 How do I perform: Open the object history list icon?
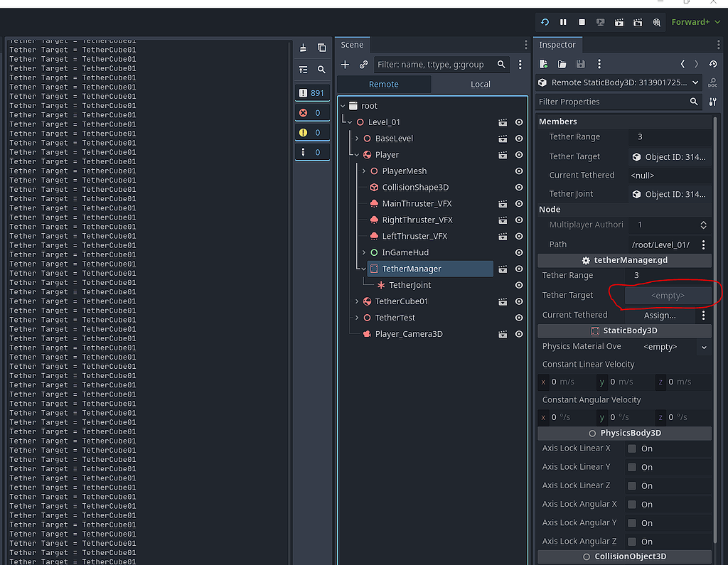(x=713, y=64)
